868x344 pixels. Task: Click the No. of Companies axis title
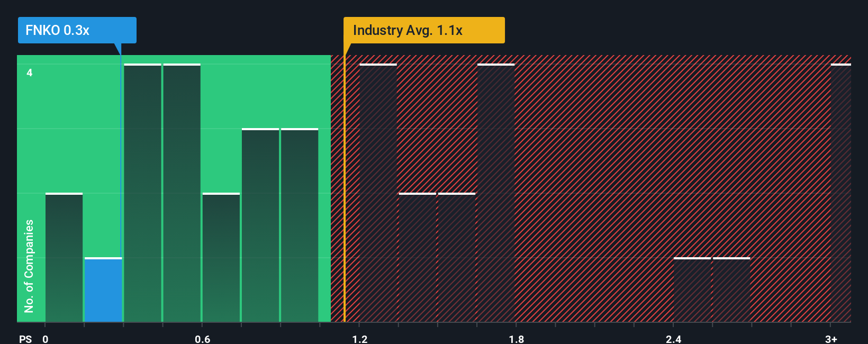coord(29,266)
